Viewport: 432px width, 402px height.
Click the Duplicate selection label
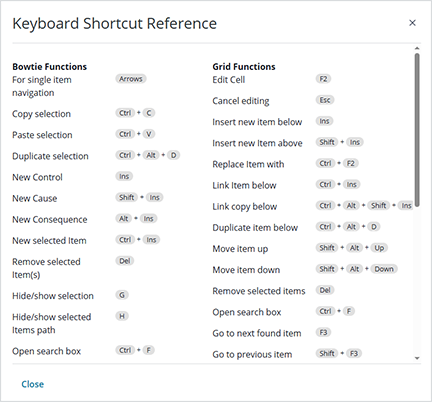click(50, 156)
